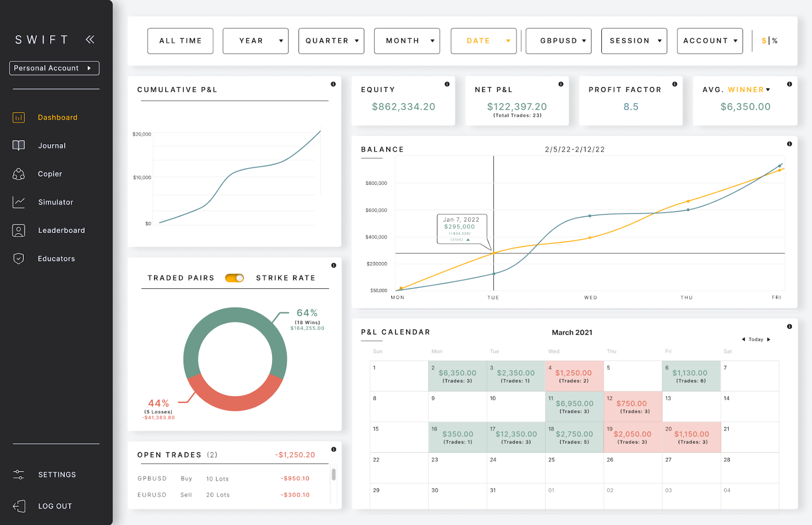Select March 17 calendar cell

[x=516, y=437]
